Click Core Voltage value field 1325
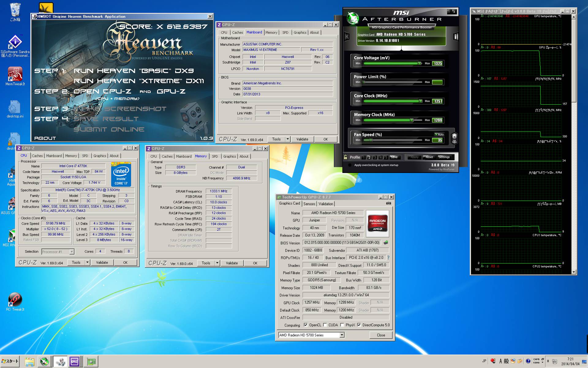 coord(438,63)
